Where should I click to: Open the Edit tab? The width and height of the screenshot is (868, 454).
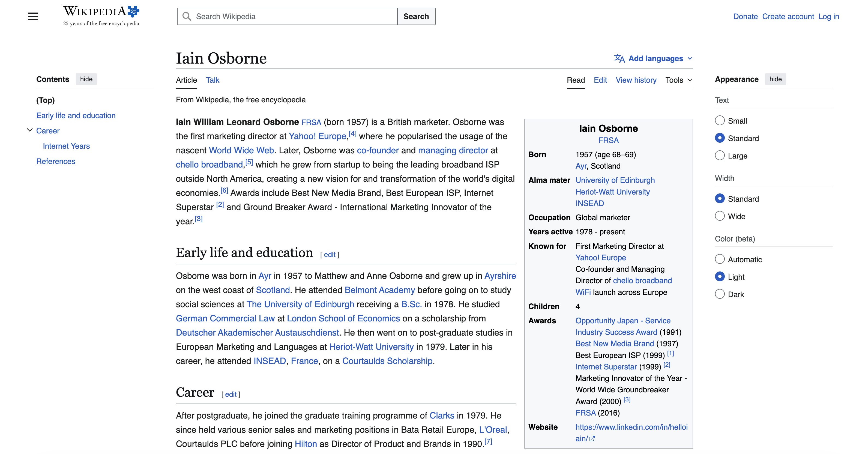pos(600,80)
